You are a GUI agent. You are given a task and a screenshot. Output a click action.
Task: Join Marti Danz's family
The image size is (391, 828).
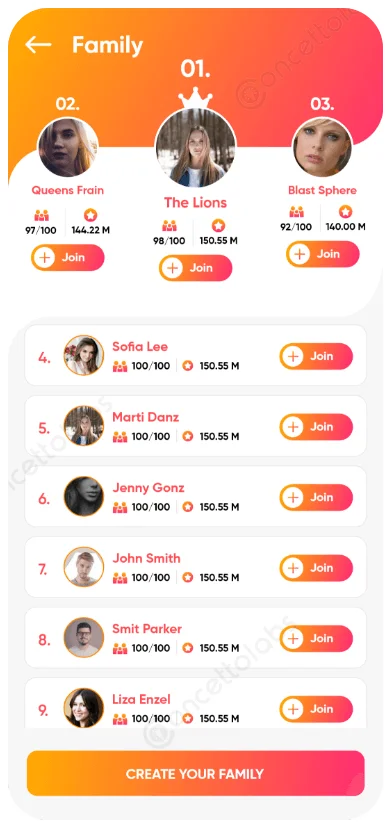[316, 427]
